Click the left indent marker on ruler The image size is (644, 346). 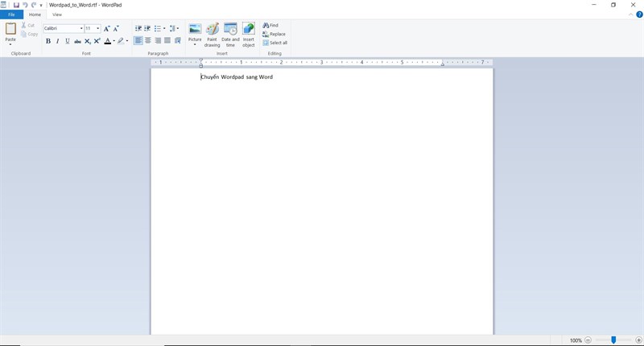[x=200, y=65]
